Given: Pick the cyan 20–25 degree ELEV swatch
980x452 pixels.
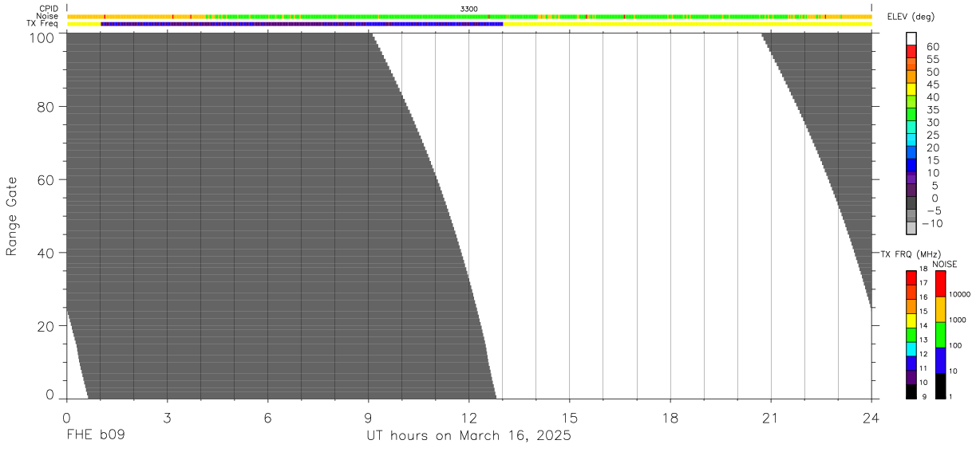Looking at the screenshot, I should coord(911,139).
